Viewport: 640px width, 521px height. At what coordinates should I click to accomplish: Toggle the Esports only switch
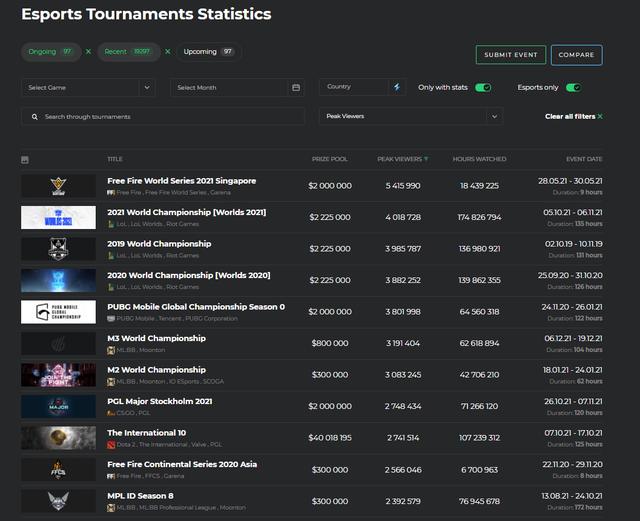click(573, 87)
